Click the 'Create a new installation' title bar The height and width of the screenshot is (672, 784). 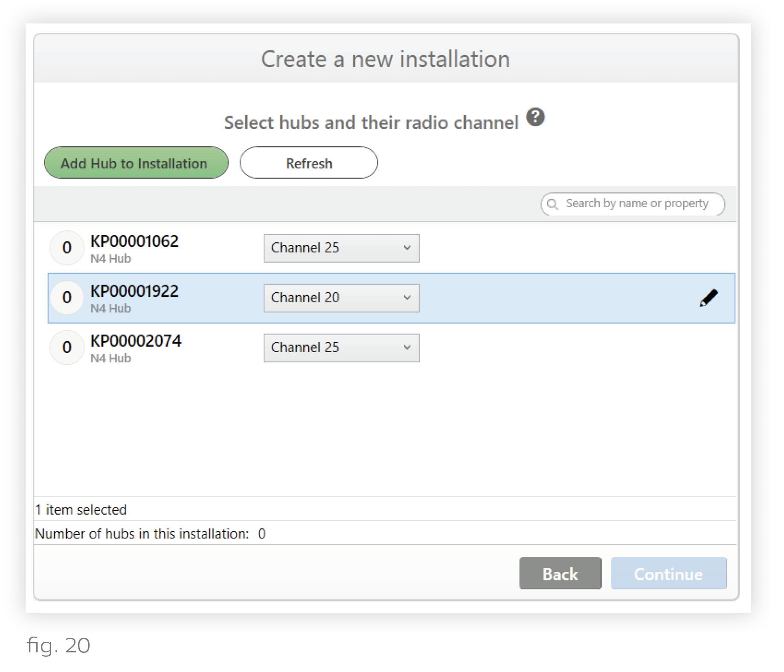[x=385, y=59]
